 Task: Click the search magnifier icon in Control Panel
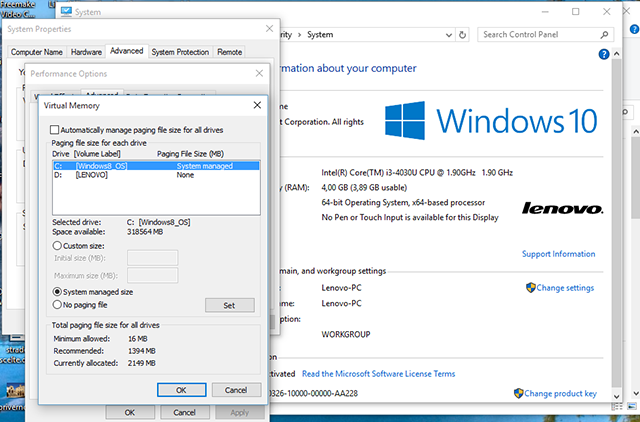604,35
